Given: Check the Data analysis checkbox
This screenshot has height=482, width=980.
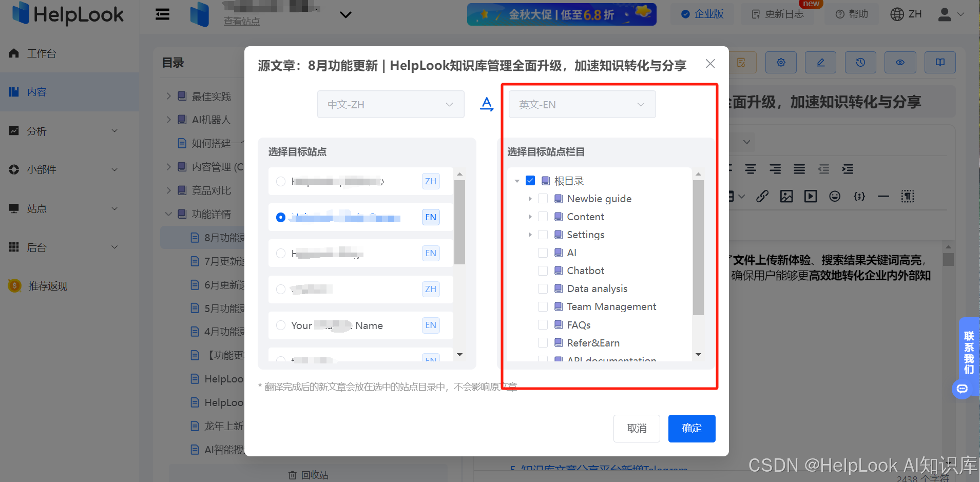Looking at the screenshot, I should 543,288.
